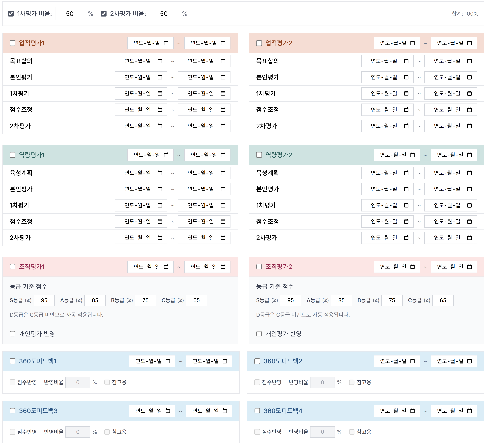Toggle 역량평가2 section checkbox

[x=259, y=155]
